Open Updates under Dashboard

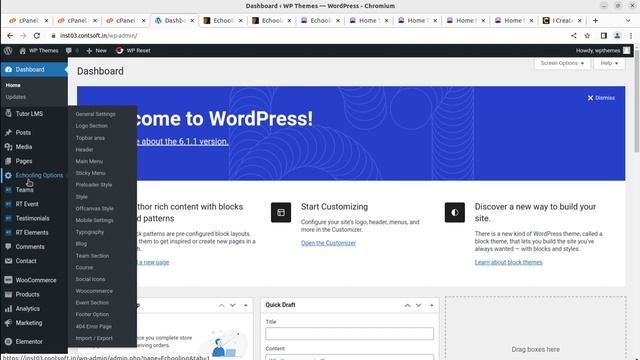coord(16,97)
